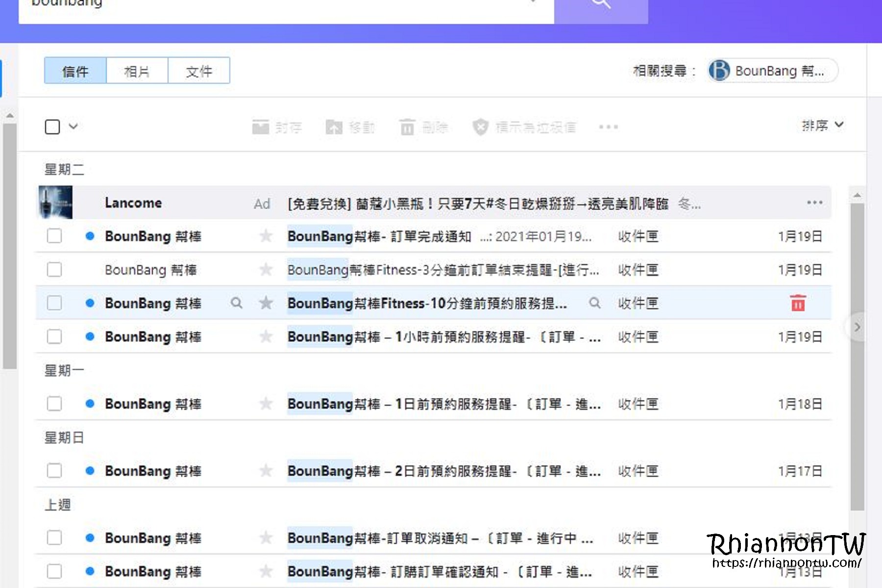The height and width of the screenshot is (588, 882).
Task: Delete the highlighted Fitness email with red trash
Action: coord(798,303)
